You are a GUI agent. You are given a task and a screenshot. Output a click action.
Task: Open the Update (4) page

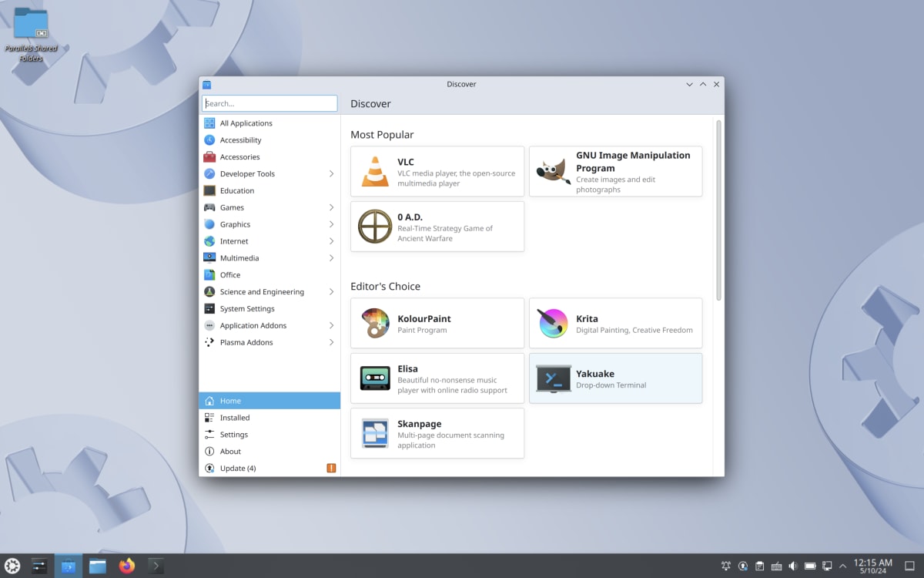[269, 468]
